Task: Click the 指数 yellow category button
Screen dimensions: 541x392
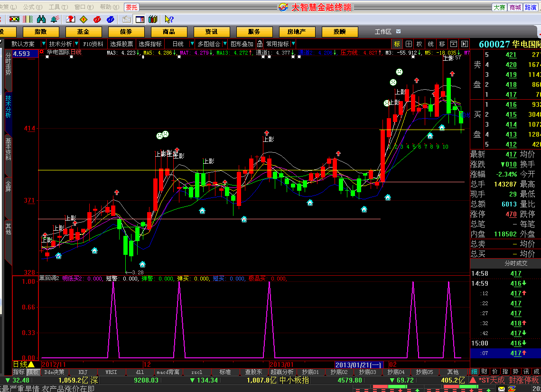Action: point(41,32)
